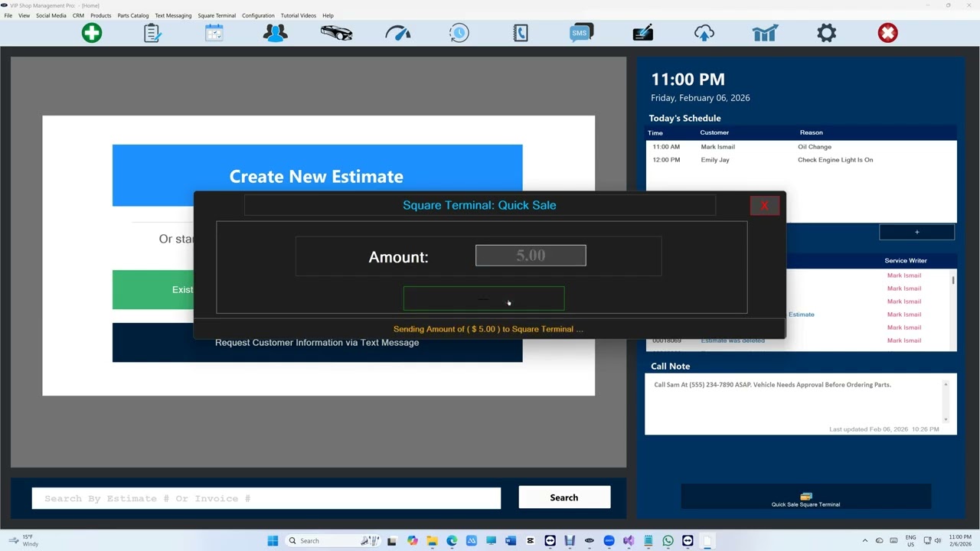Open Microsoft Edge from the taskbar
The width and height of the screenshot is (980, 551).
click(x=452, y=541)
